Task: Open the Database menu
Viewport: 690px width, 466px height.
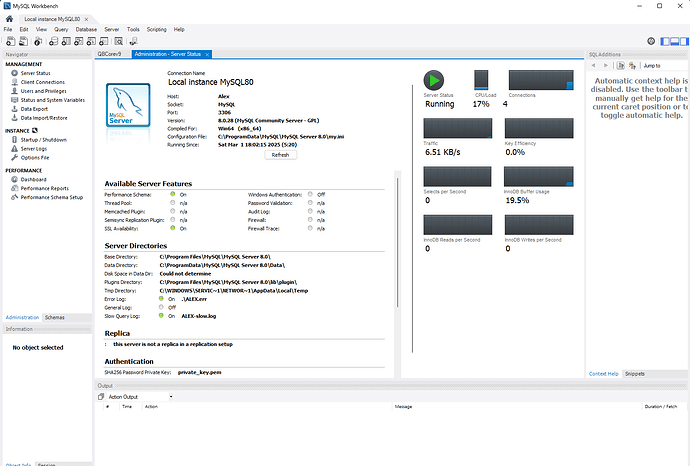Action: (86, 30)
